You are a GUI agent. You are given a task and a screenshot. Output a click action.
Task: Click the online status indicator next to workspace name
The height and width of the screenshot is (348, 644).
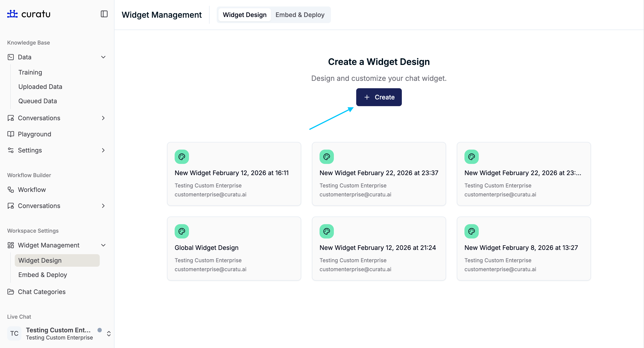point(100,330)
